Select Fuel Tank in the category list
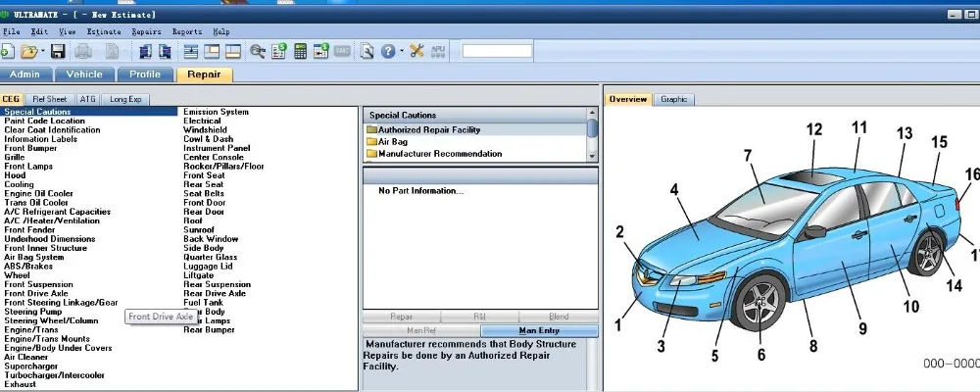Image resolution: width=980 pixels, height=392 pixels. point(203,302)
